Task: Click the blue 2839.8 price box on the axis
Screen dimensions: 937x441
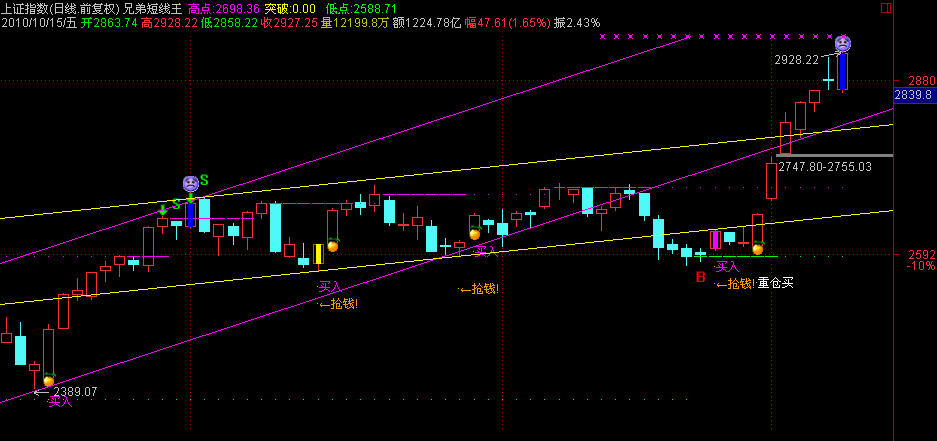Action: pyautogui.click(x=914, y=95)
